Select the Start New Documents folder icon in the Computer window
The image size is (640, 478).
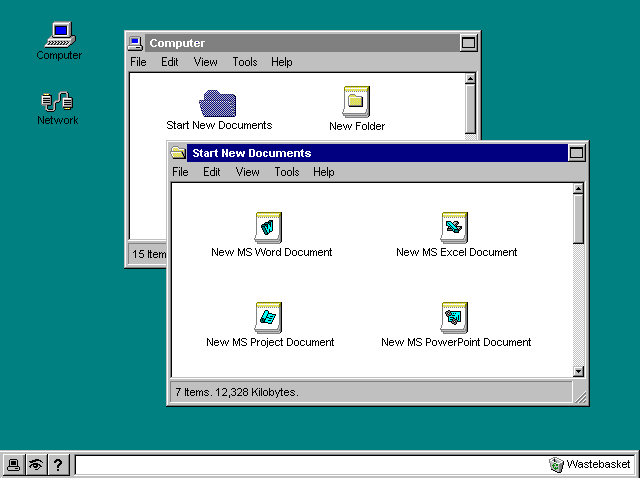coord(218,103)
